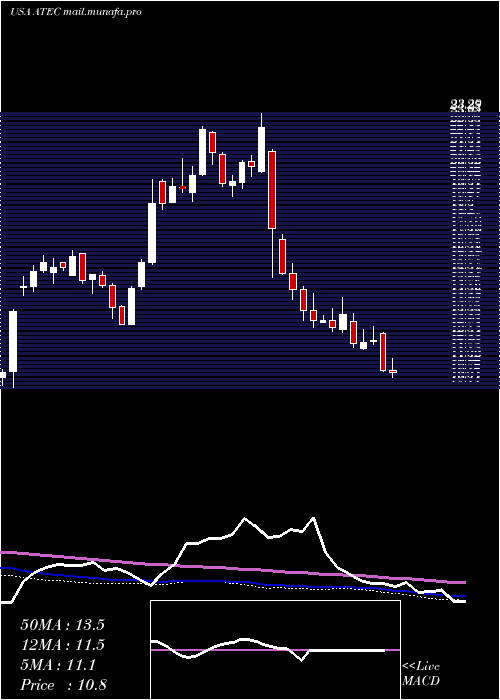This screenshot has width=500, height=700.
Task: Click the 'USA ATEC mail.munafa.pro' chart title
Action: coord(75,12)
